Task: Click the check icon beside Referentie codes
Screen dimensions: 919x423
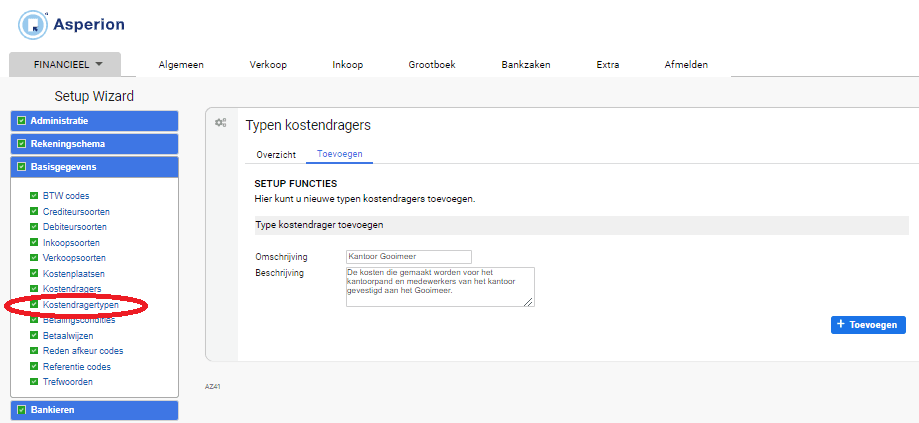Action: (34, 367)
